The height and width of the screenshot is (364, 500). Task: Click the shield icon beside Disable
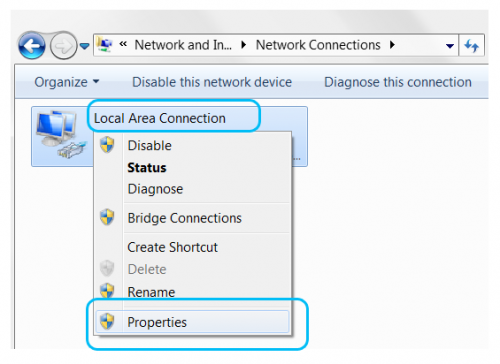[x=107, y=144]
